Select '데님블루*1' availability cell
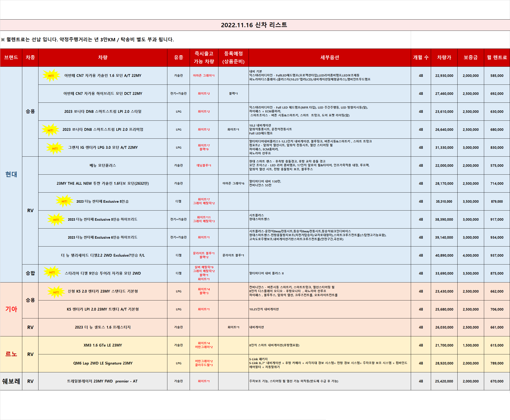 click(204, 165)
